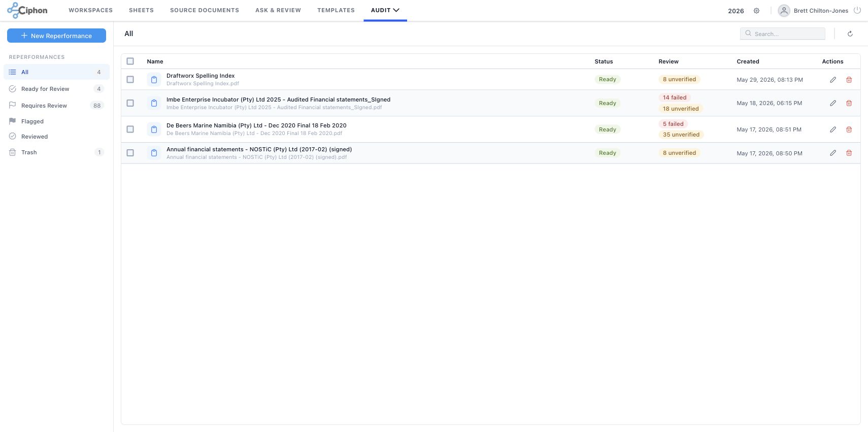Switch to the Templates tab
The image size is (868, 432).
336,10
